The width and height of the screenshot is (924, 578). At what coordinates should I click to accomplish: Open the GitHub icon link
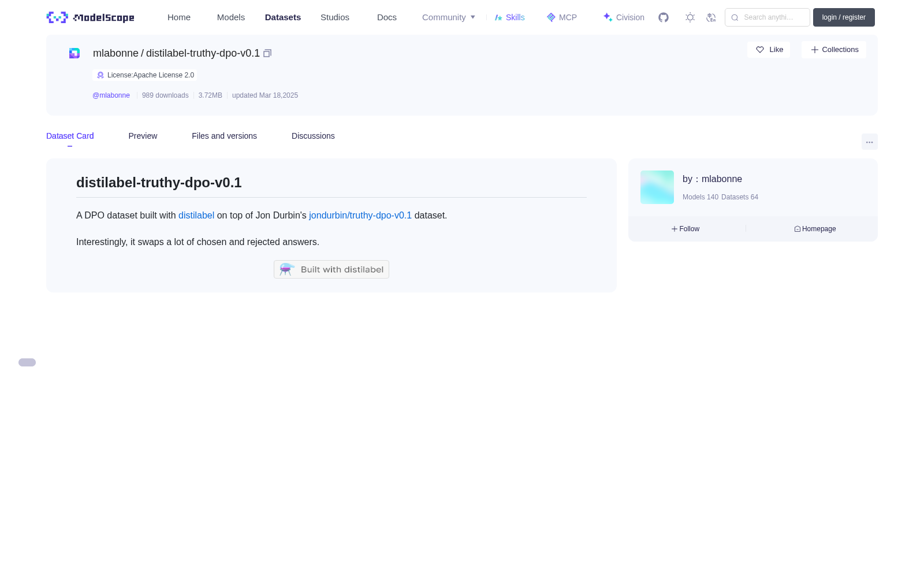(664, 17)
